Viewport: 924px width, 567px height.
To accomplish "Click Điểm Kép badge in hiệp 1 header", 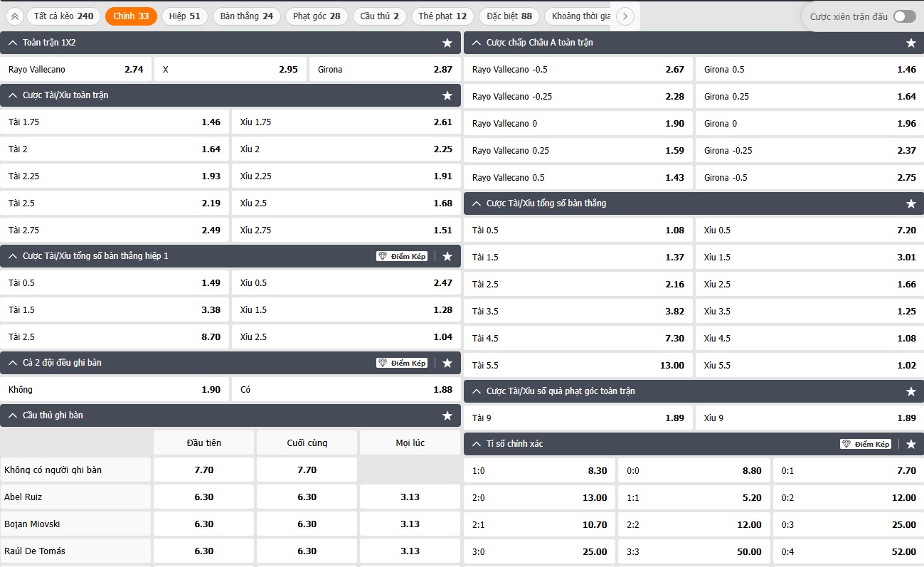I will [x=402, y=256].
